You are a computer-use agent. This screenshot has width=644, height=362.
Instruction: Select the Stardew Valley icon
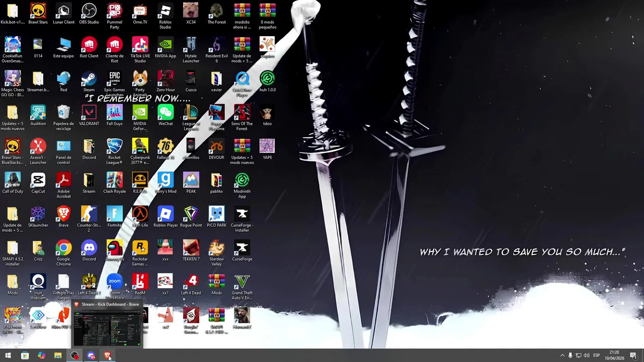[216, 252]
